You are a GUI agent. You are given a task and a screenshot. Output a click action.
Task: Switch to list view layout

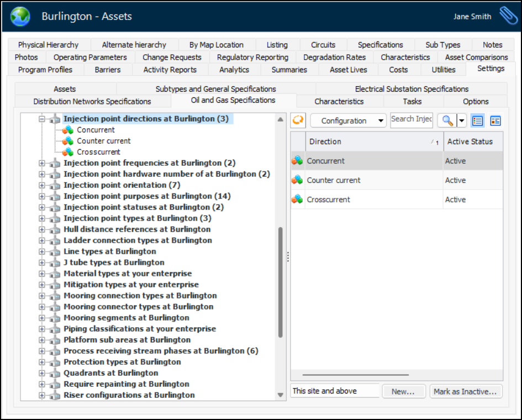(478, 120)
